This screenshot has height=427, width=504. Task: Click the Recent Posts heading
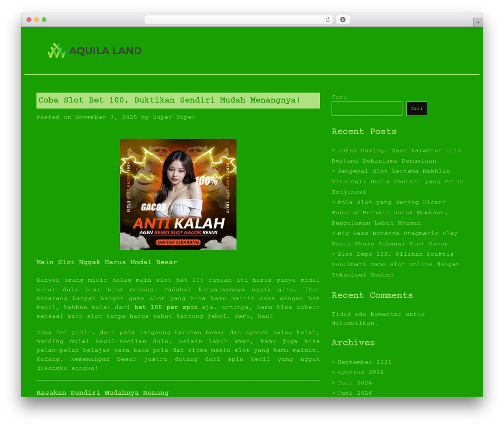coord(364,132)
